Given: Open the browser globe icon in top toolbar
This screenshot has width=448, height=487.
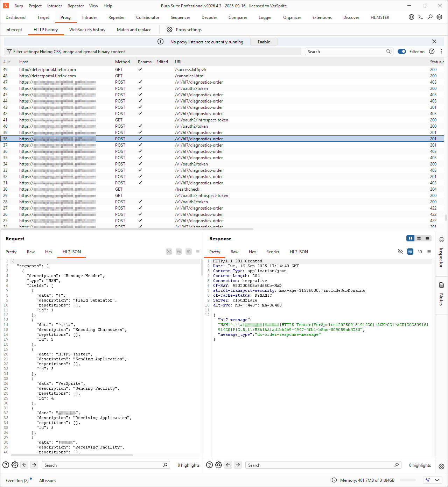Looking at the screenshot, I should [x=412, y=17].
